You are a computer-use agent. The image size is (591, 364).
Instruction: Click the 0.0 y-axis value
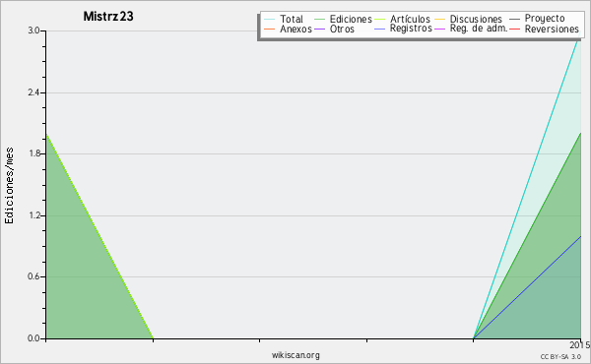pos(33,338)
